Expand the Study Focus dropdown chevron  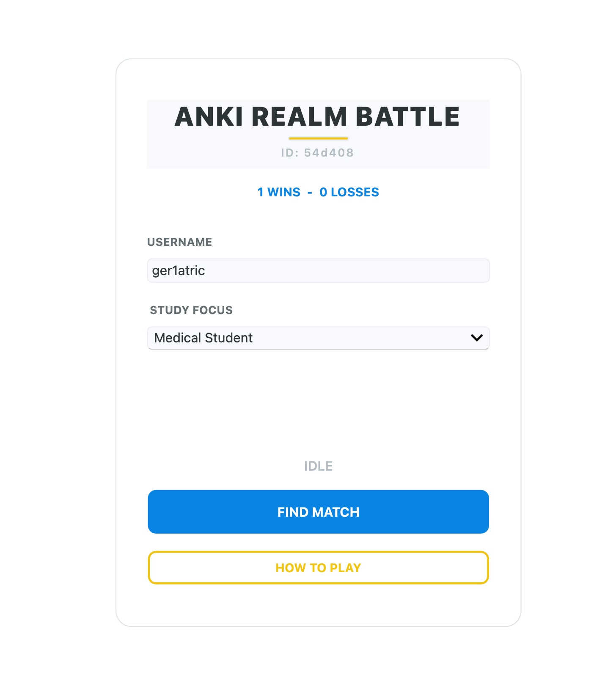click(477, 338)
